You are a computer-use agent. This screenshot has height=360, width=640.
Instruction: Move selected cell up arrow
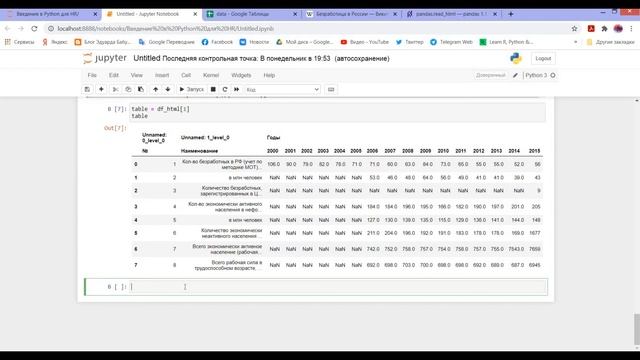(x=156, y=89)
